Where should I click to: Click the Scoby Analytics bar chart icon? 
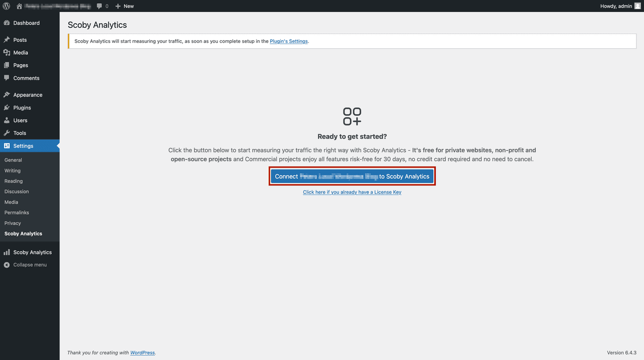coord(6,252)
